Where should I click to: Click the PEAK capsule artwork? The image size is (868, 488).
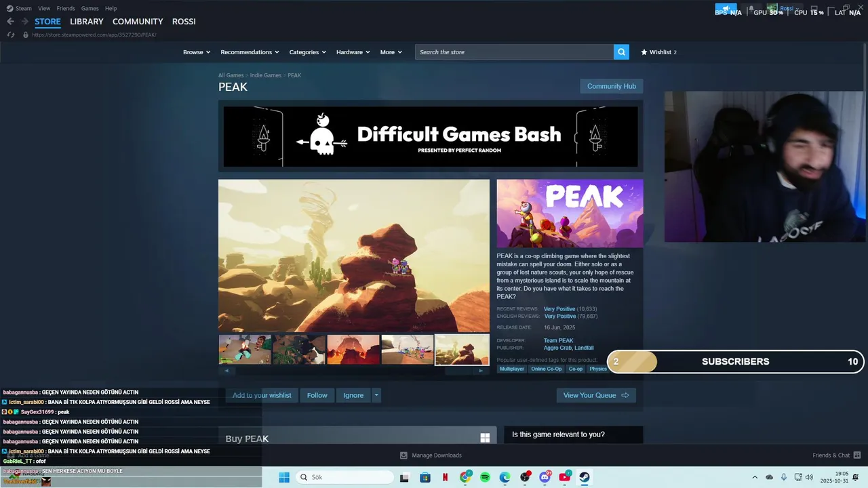570,213
